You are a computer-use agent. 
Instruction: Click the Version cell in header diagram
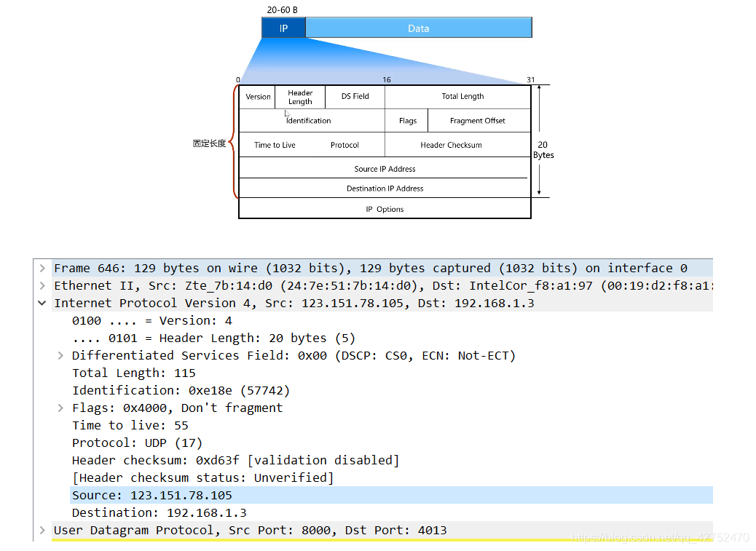pyautogui.click(x=258, y=97)
